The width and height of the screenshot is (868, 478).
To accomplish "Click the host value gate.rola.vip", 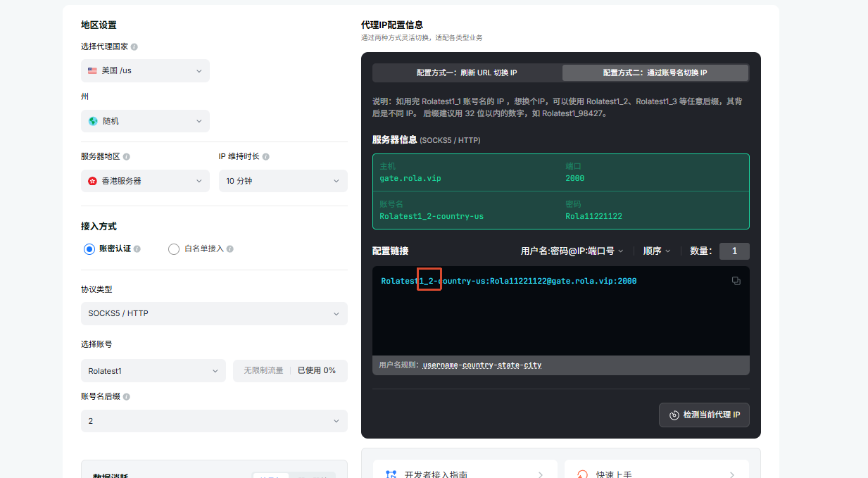I will pos(410,178).
